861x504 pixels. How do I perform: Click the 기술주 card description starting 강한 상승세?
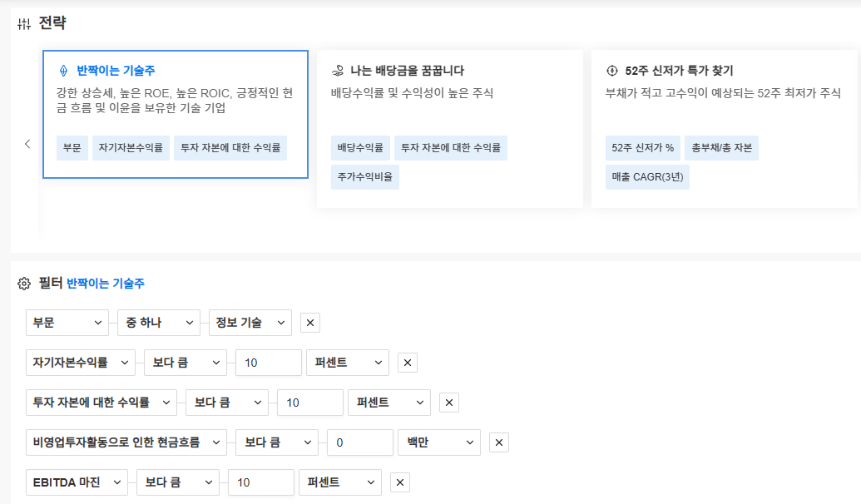[175, 101]
